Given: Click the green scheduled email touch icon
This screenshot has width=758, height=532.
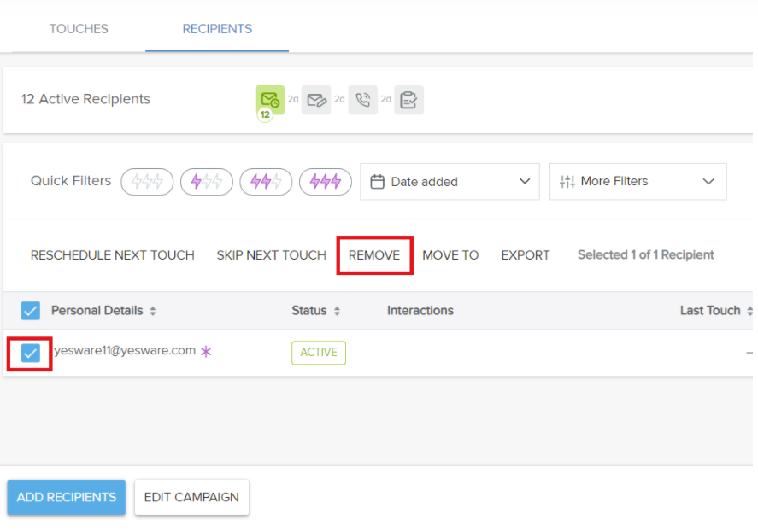Looking at the screenshot, I should [270, 100].
